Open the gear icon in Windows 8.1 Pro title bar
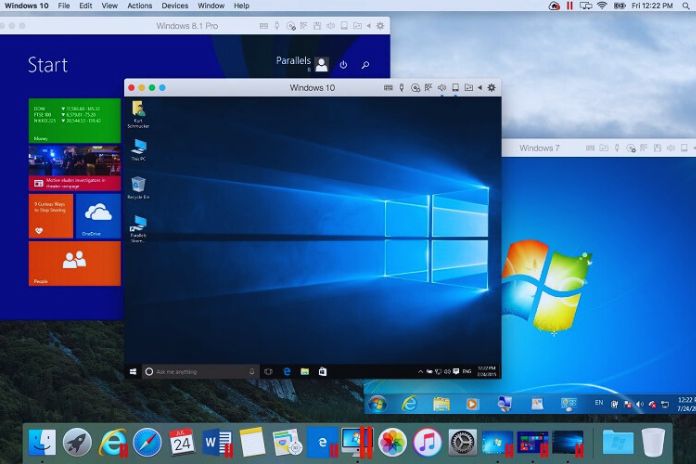 380,26
